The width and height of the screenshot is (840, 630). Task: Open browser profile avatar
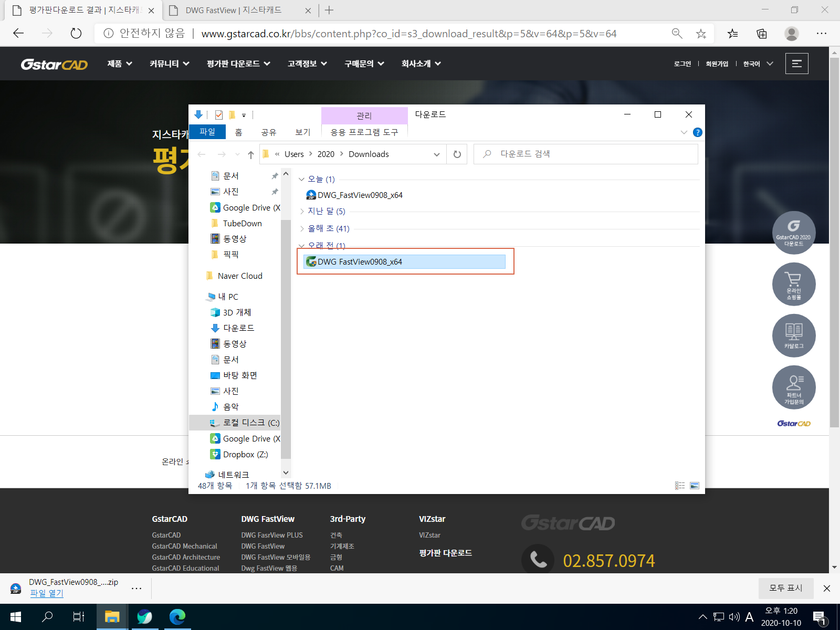(791, 34)
